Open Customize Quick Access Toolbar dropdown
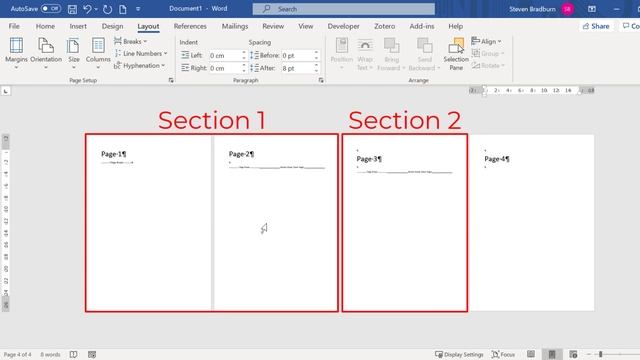This screenshot has width=640, height=360. point(138,9)
